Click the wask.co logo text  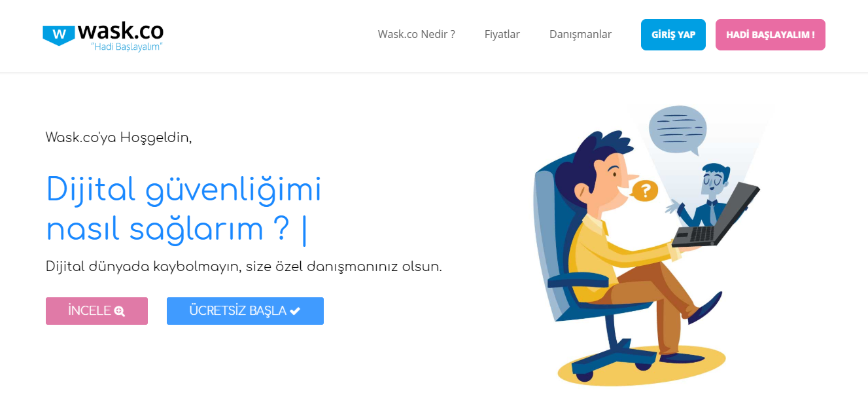click(x=121, y=30)
